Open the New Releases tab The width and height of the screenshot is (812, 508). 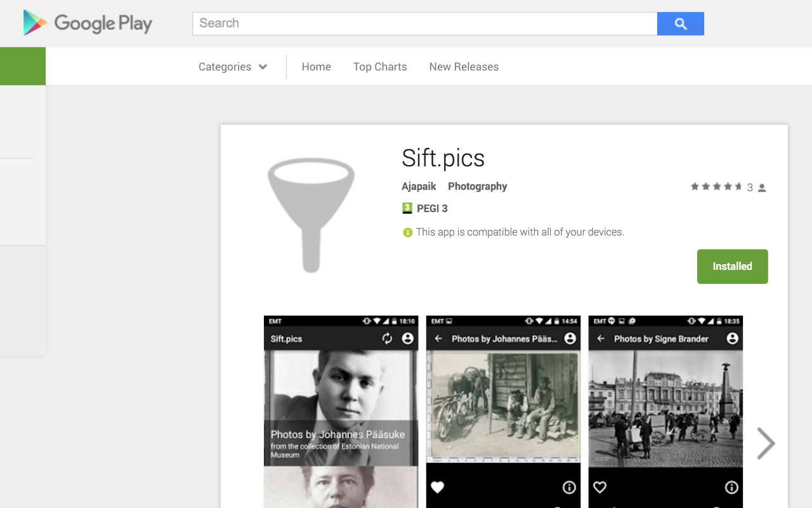[x=464, y=67]
